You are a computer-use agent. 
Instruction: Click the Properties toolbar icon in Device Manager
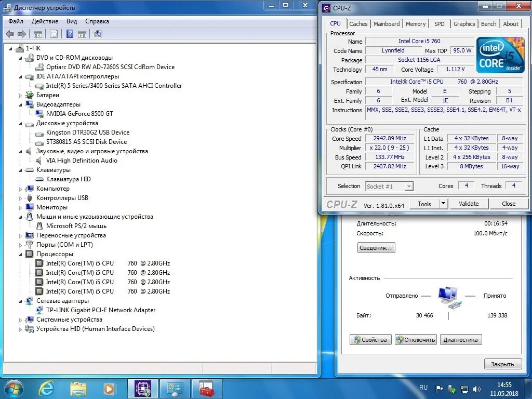pyautogui.click(x=54, y=34)
